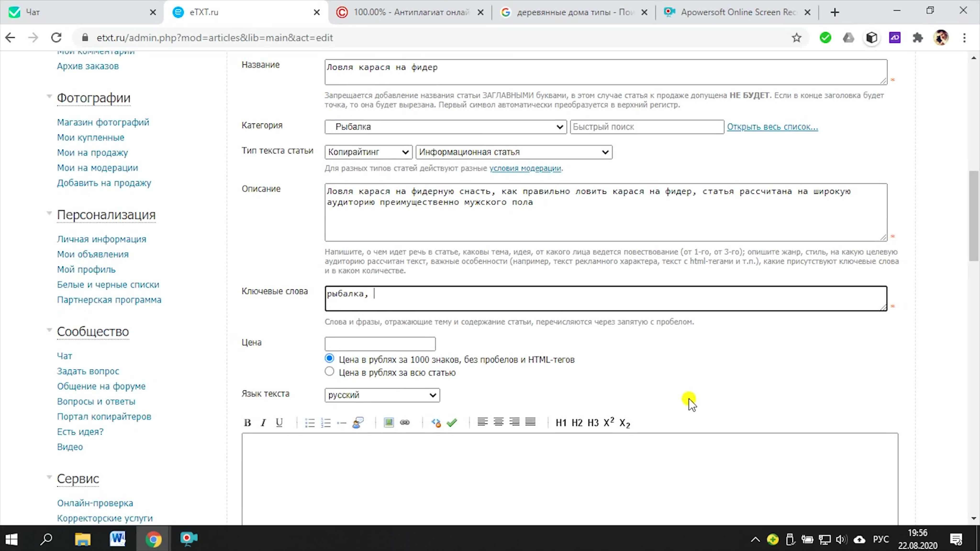Click the insert image icon
The image size is (980, 551).
click(x=388, y=423)
